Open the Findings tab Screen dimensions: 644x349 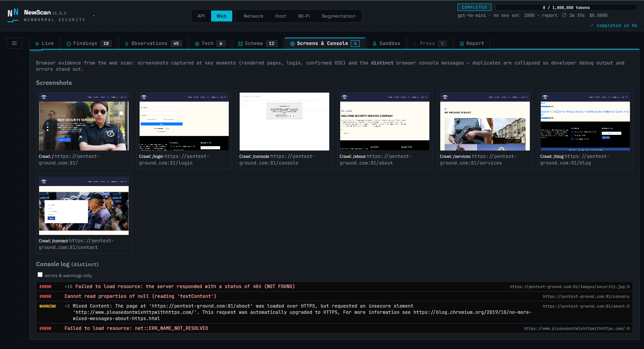click(x=89, y=43)
